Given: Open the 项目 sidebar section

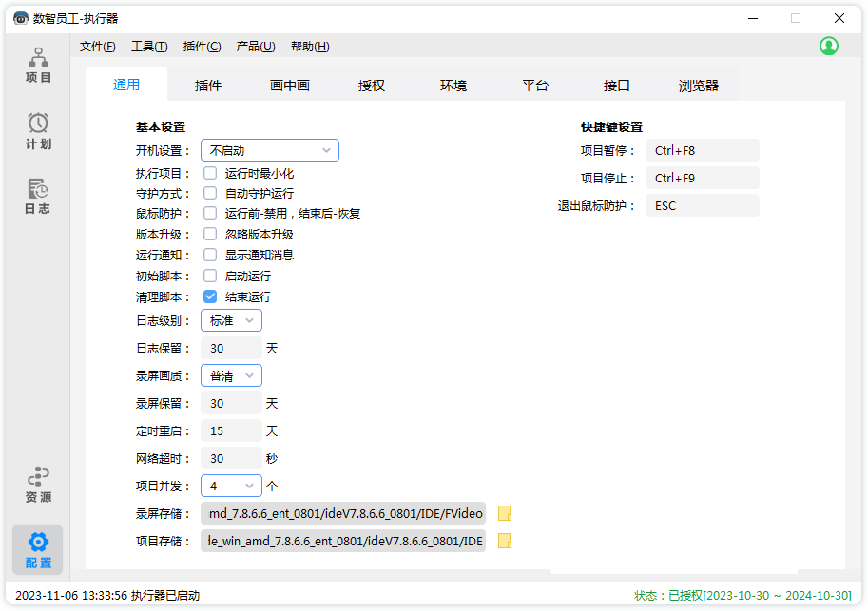Looking at the screenshot, I should pyautogui.click(x=38, y=65).
